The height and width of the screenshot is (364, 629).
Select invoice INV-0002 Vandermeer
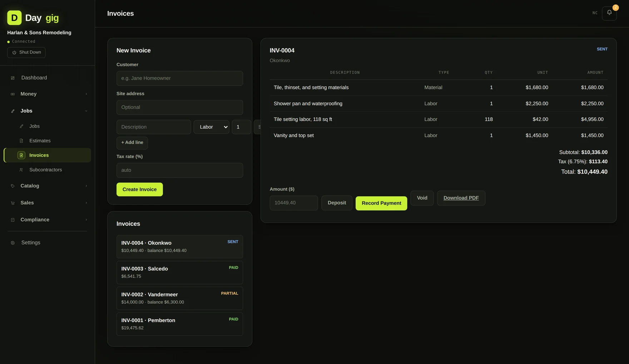click(180, 298)
